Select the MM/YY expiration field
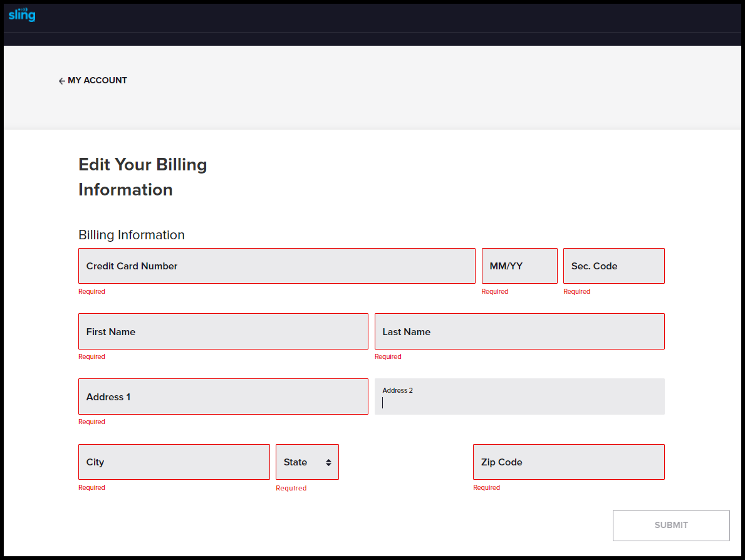This screenshot has width=745, height=560. click(x=519, y=266)
